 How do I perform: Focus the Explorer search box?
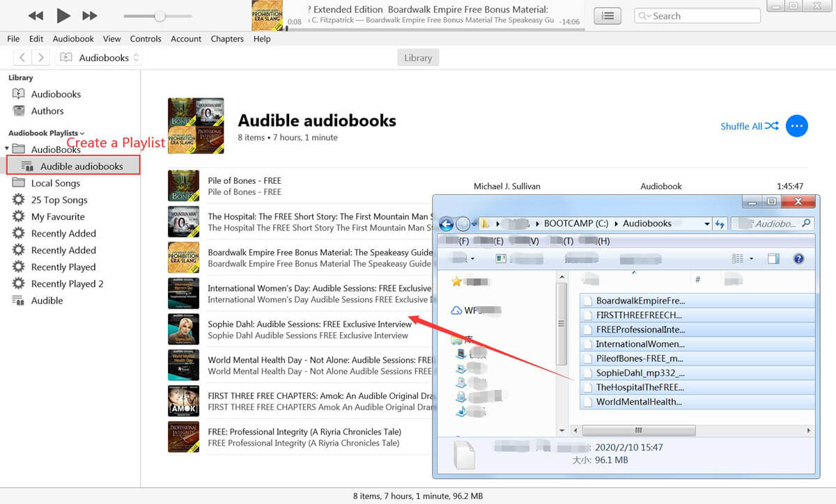772,223
